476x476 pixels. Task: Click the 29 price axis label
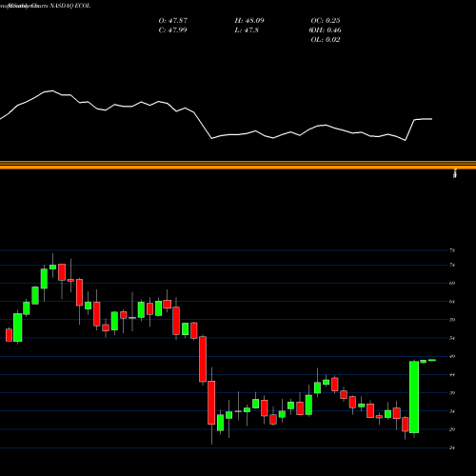[452, 429]
